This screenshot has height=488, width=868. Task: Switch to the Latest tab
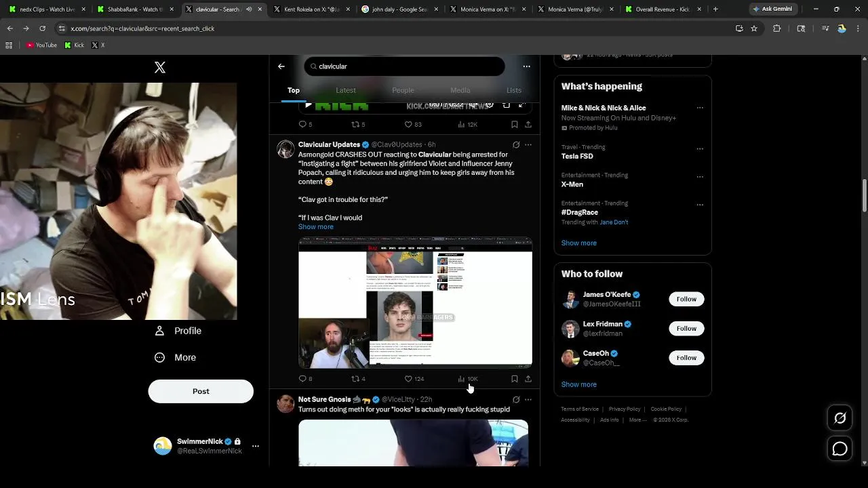click(346, 90)
